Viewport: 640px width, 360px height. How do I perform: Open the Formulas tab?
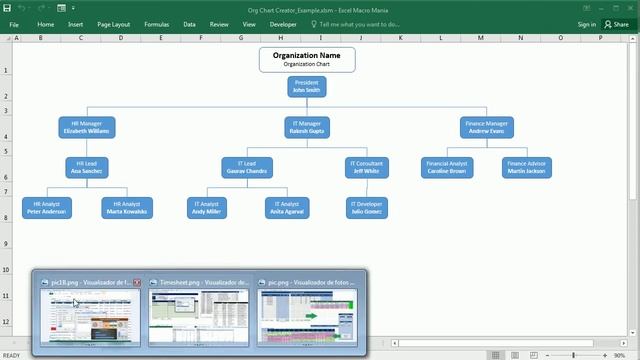pos(156,24)
